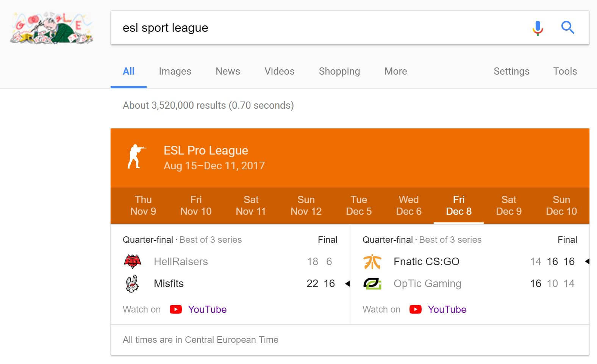Screen dimensions: 597x364
Task: Open YouTube link for Fnatic vs OpTic match
Action: click(447, 309)
